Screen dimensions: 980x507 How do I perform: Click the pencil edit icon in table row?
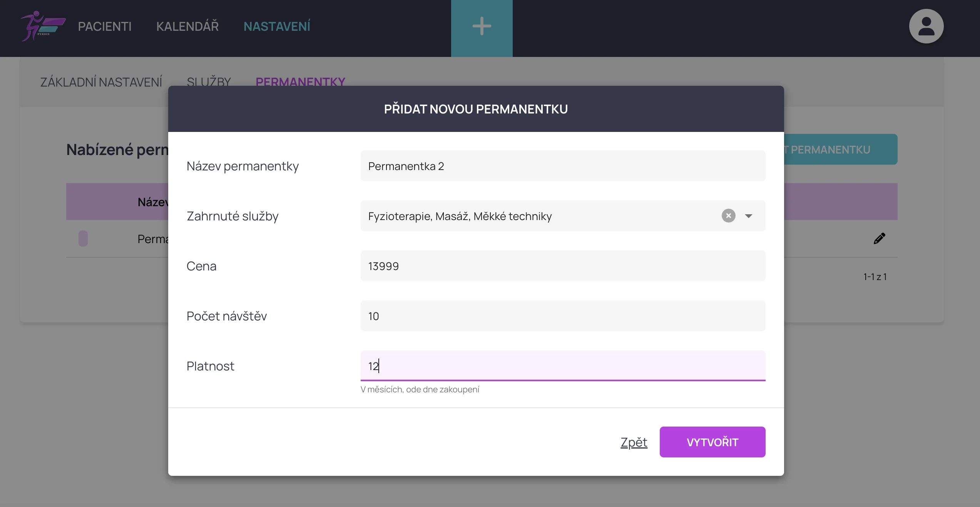point(879,238)
